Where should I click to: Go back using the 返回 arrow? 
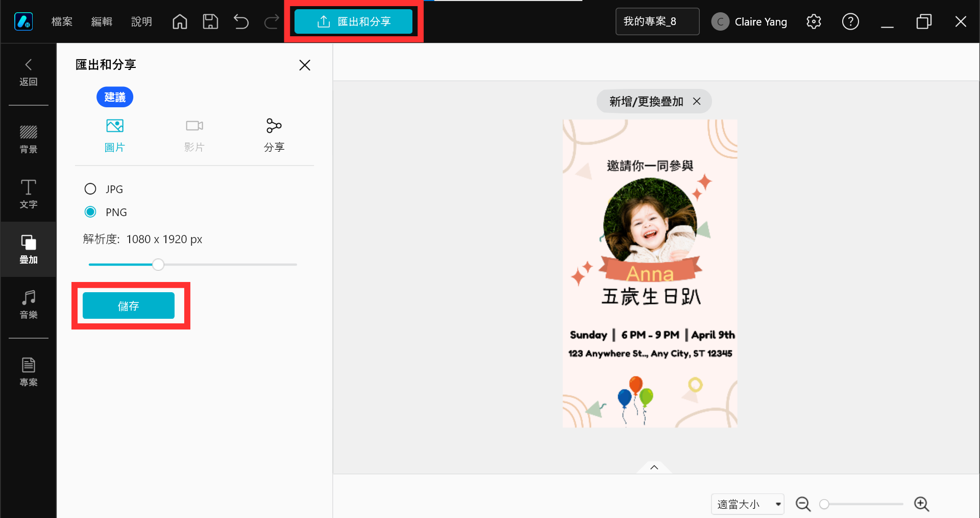[29, 72]
